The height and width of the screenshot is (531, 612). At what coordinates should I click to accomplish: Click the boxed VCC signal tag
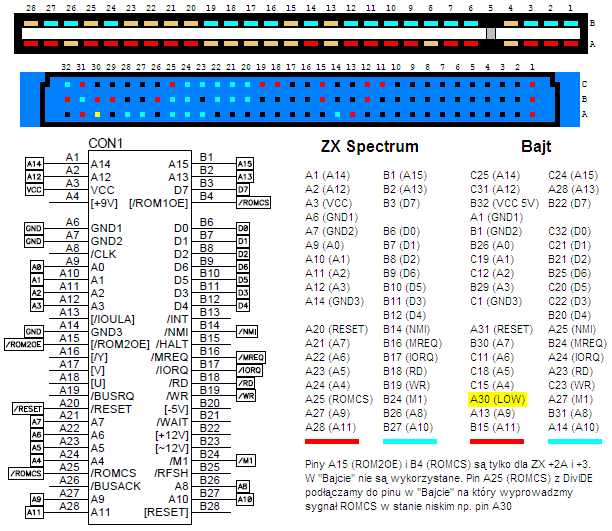pyautogui.click(x=34, y=189)
